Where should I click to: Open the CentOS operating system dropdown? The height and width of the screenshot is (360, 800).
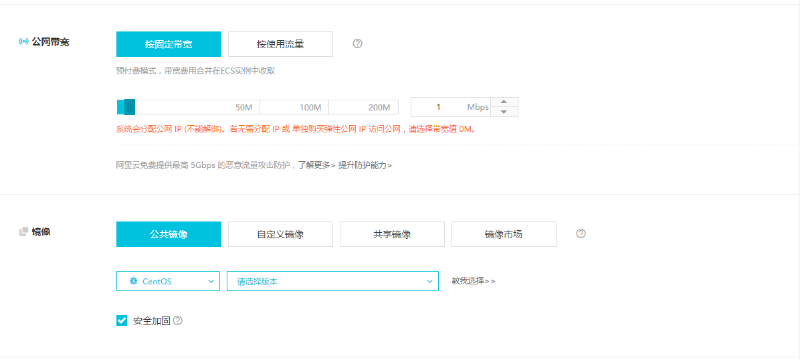(168, 281)
